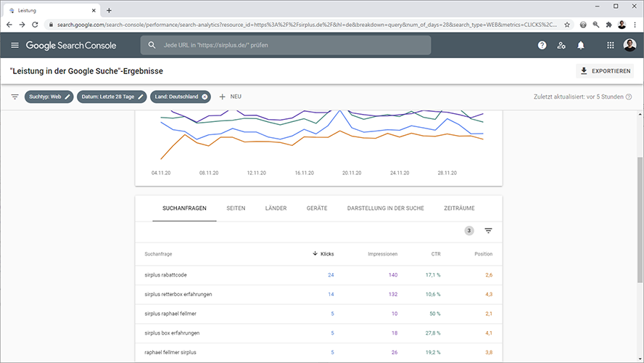The width and height of the screenshot is (644, 363).
Task: Click the 4,1 position value for box erfahrungen
Action: coord(489,333)
